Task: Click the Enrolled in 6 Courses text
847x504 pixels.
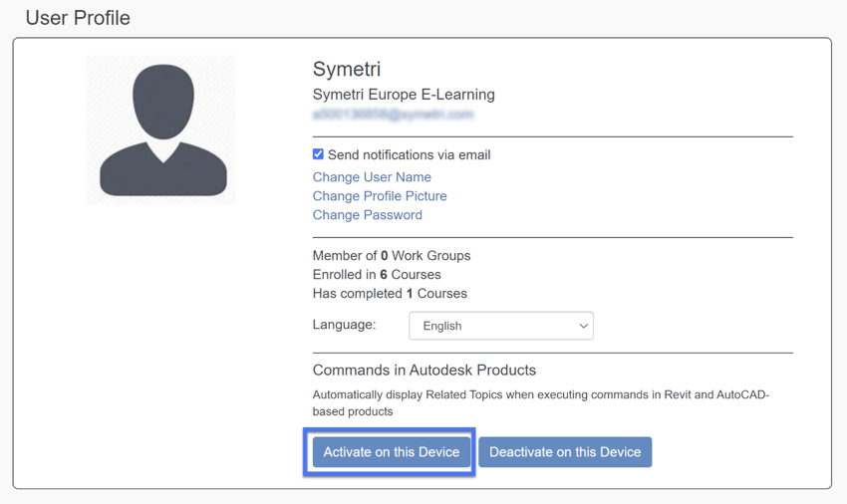Action: pyautogui.click(x=377, y=275)
